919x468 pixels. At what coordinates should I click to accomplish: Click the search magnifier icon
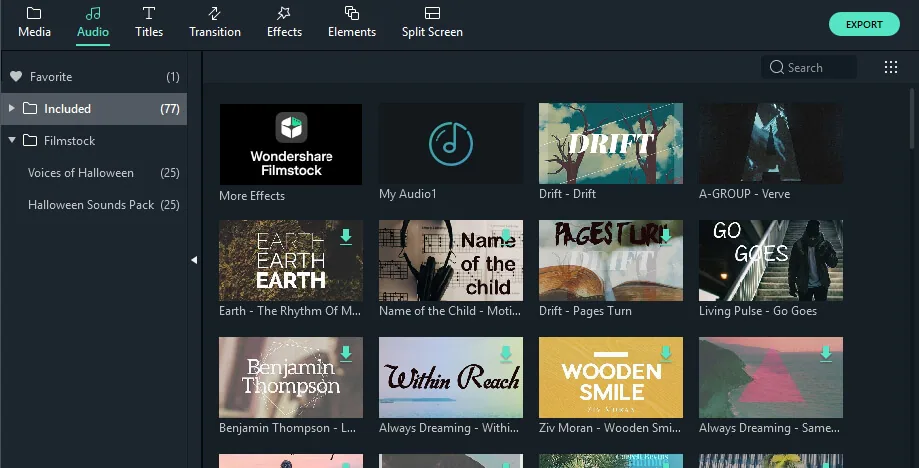(777, 67)
